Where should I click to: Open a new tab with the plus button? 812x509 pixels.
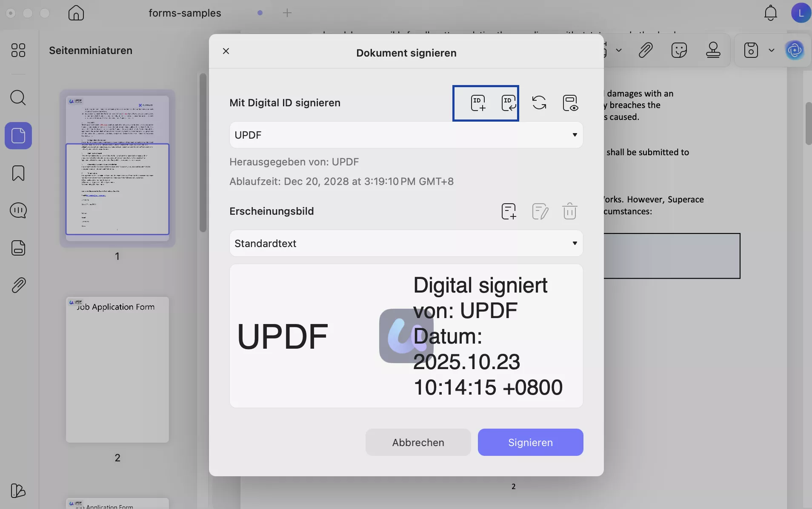click(288, 13)
